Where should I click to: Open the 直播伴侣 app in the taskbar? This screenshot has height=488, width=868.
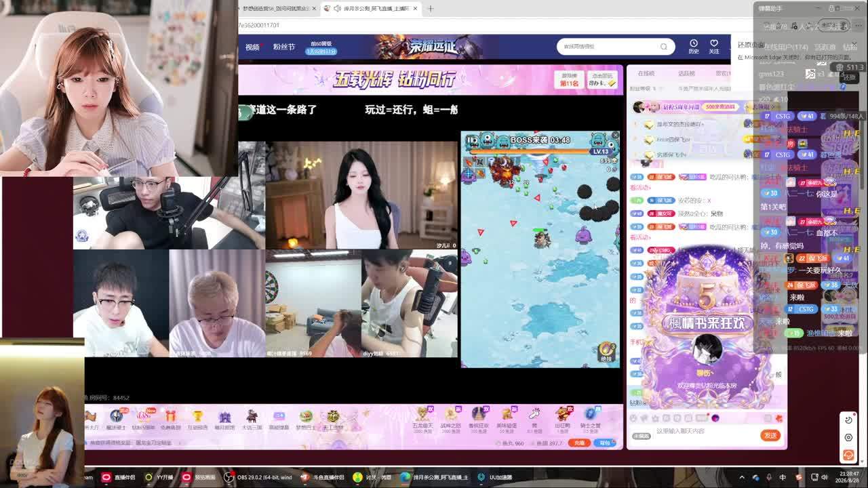tap(119, 477)
